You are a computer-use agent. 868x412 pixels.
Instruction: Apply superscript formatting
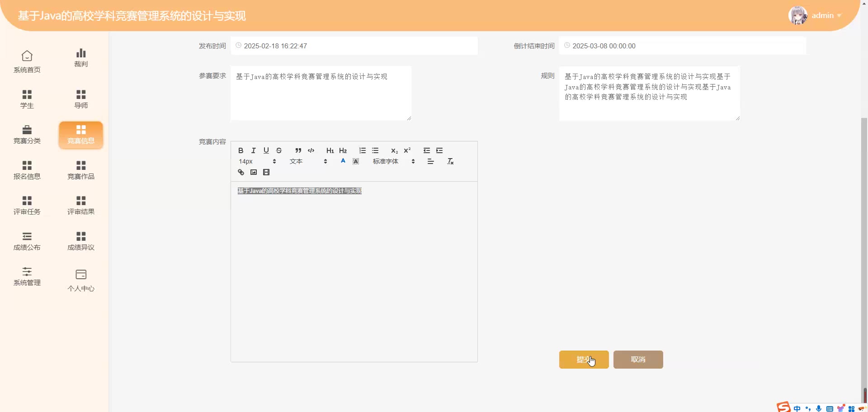[407, 150]
